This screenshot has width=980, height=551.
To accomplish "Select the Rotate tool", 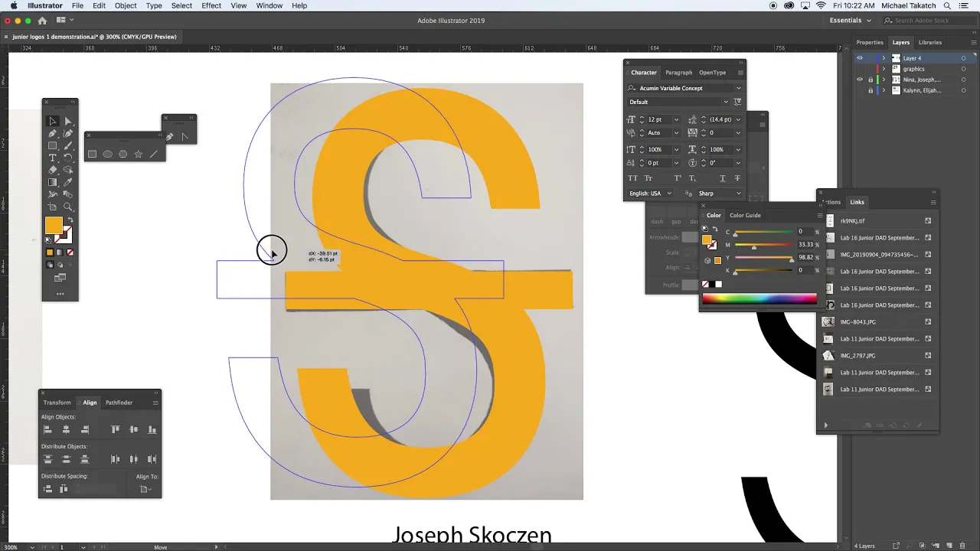I will 68,158.
